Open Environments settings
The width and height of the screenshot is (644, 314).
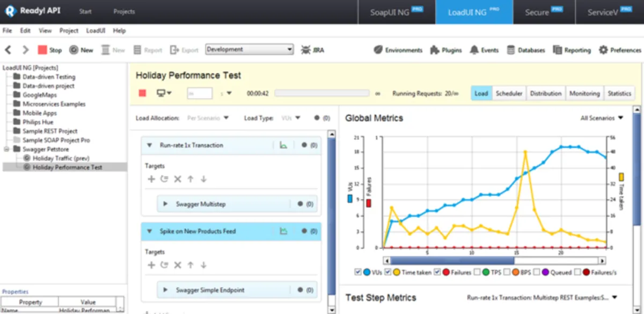pyautogui.click(x=398, y=50)
